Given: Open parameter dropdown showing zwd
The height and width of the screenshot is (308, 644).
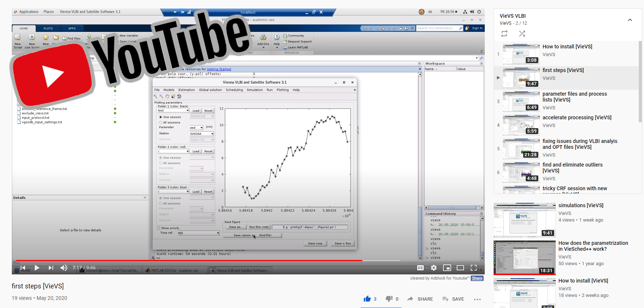Looking at the screenshot, I should coord(196,128).
